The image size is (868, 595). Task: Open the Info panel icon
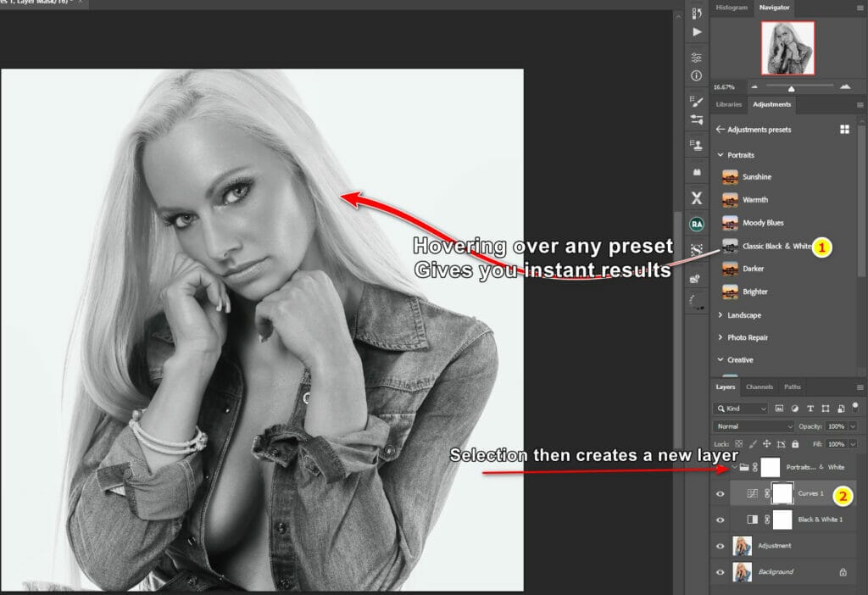point(697,75)
